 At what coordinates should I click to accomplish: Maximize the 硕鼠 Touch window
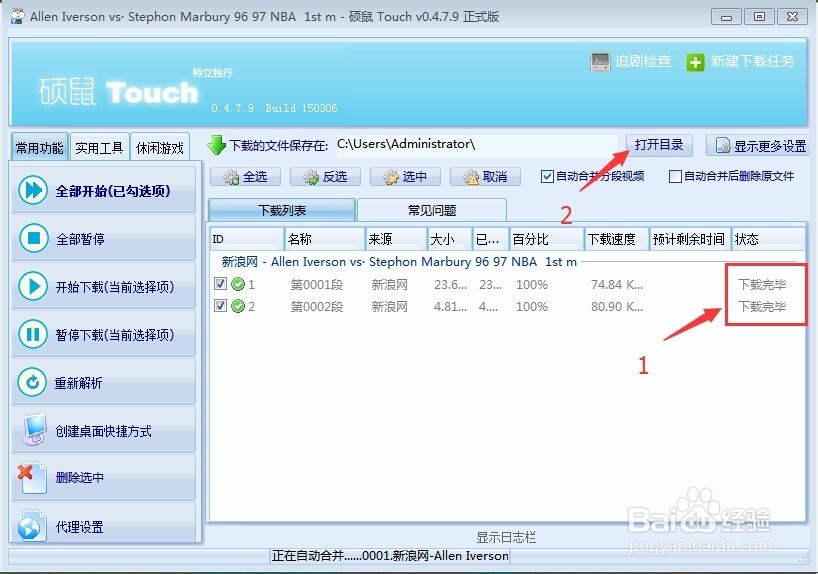(759, 17)
